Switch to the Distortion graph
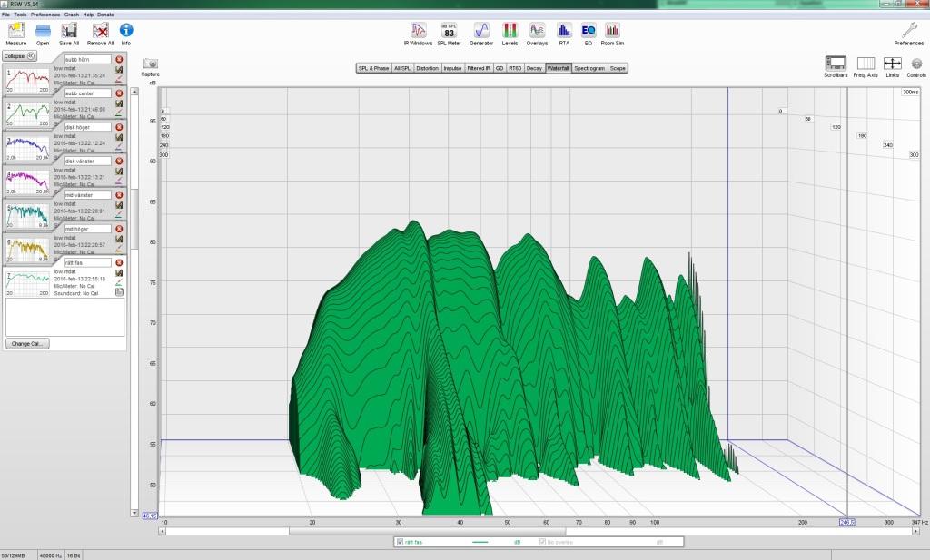This screenshot has height=560, width=930. click(427, 68)
